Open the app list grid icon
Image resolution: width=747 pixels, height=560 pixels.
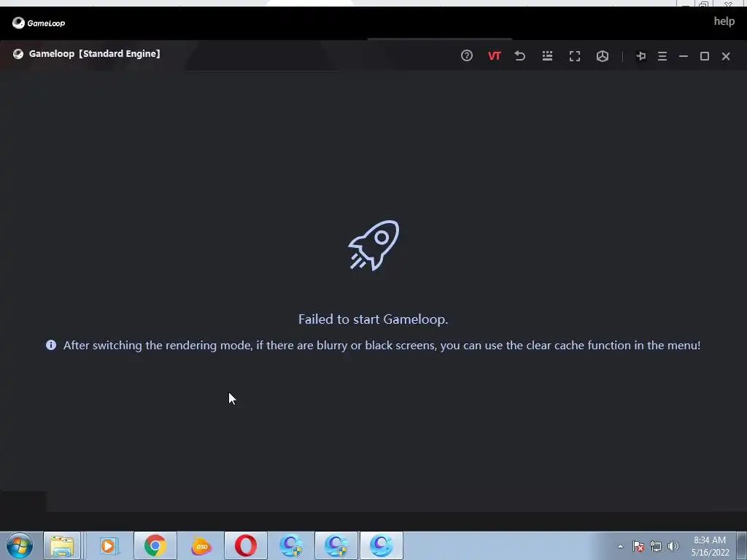(547, 55)
